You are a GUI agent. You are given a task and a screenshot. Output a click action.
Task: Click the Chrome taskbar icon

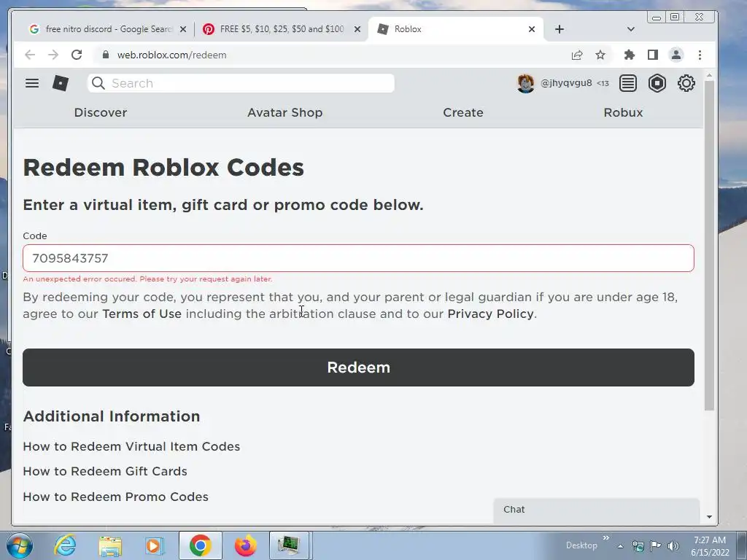[x=200, y=545]
